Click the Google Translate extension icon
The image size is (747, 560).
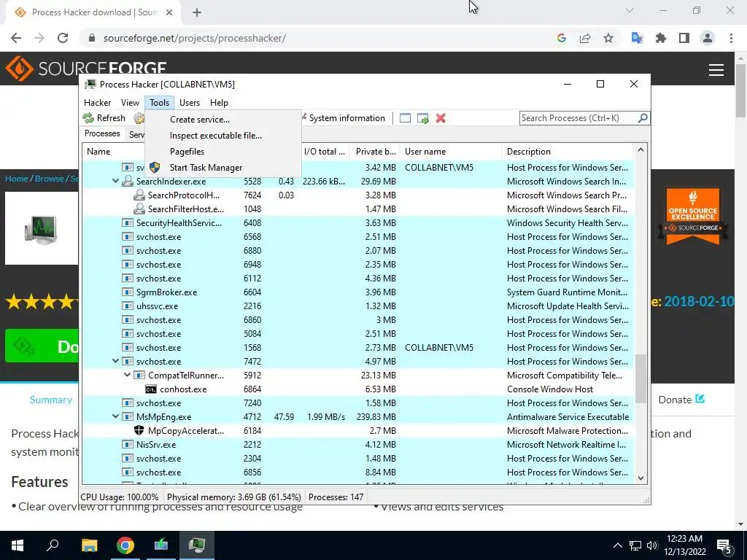(637, 38)
